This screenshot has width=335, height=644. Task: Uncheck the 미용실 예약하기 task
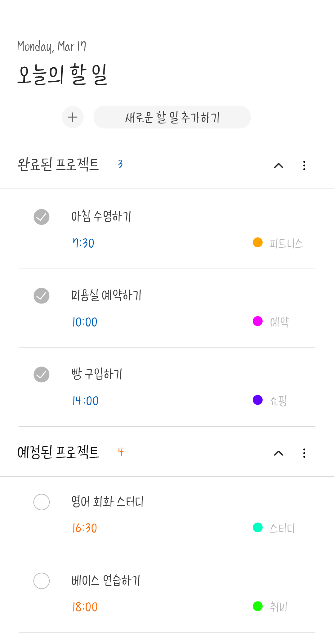pyautogui.click(x=42, y=296)
